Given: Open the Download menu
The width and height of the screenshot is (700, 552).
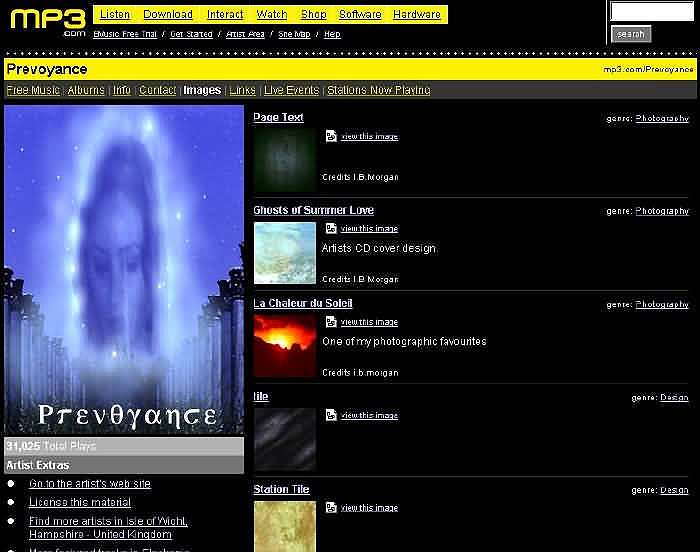Looking at the screenshot, I should [168, 14].
